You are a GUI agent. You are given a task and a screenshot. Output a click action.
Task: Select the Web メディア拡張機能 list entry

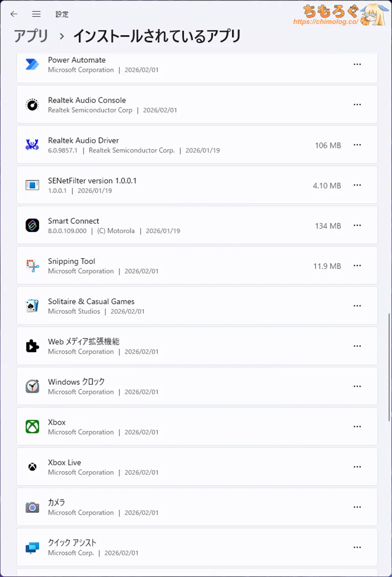pos(196,346)
